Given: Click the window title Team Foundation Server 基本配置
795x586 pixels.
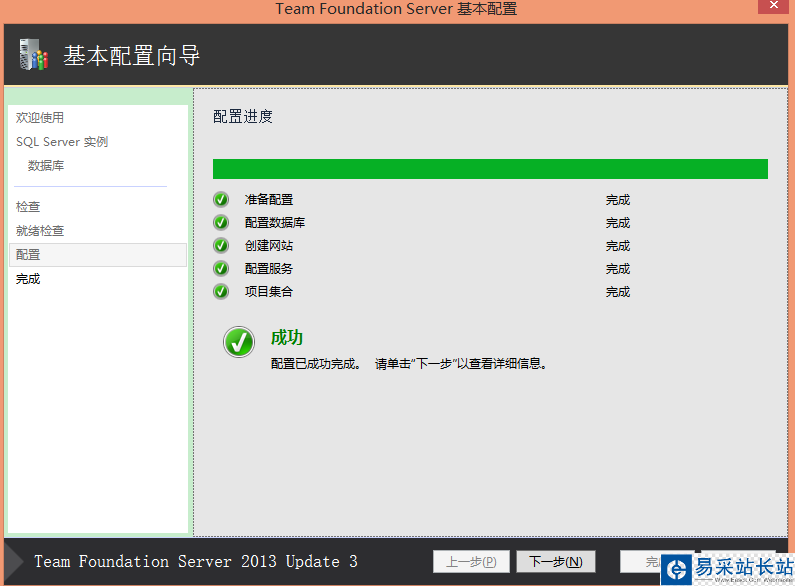Looking at the screenshot, I should coord(396,9).
